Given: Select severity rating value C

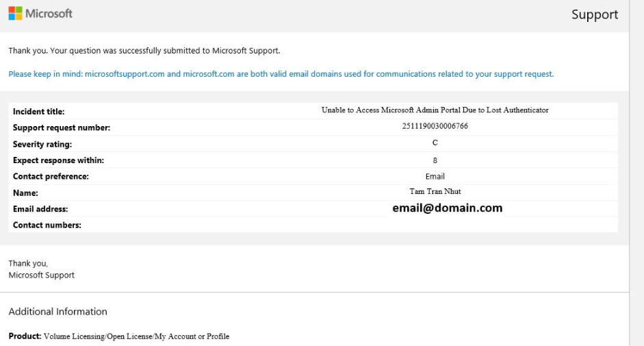Looking at the screenshot, I should click(x=435, y=143).
